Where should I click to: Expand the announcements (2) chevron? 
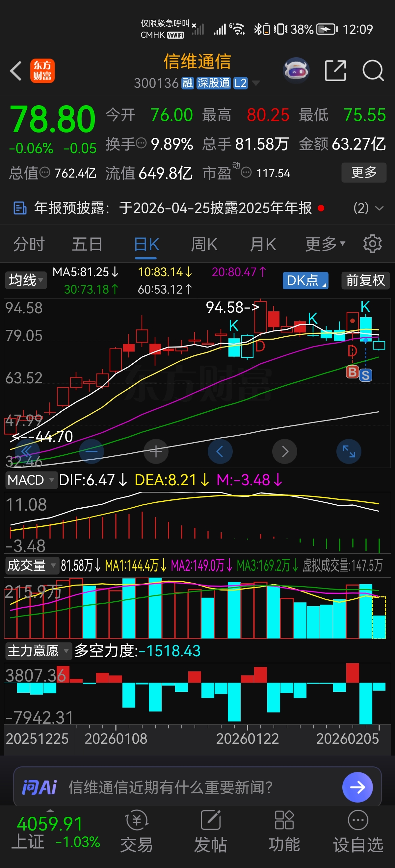[x=380, y=208]
